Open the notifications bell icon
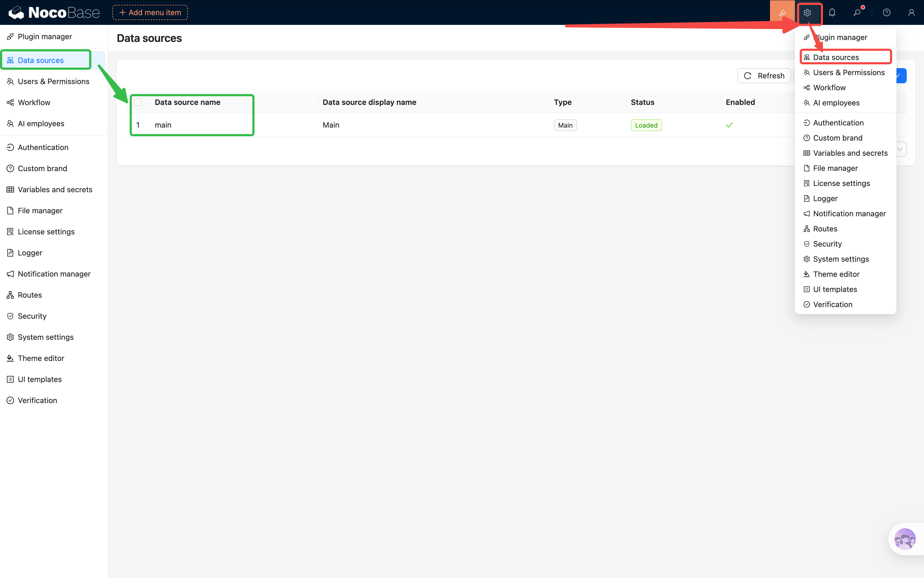 pyautogui.click(x=832, y=13)
